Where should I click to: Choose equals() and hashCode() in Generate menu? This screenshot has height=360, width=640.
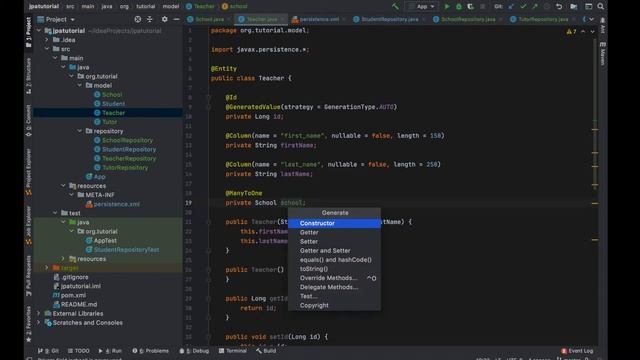[334, 260]
